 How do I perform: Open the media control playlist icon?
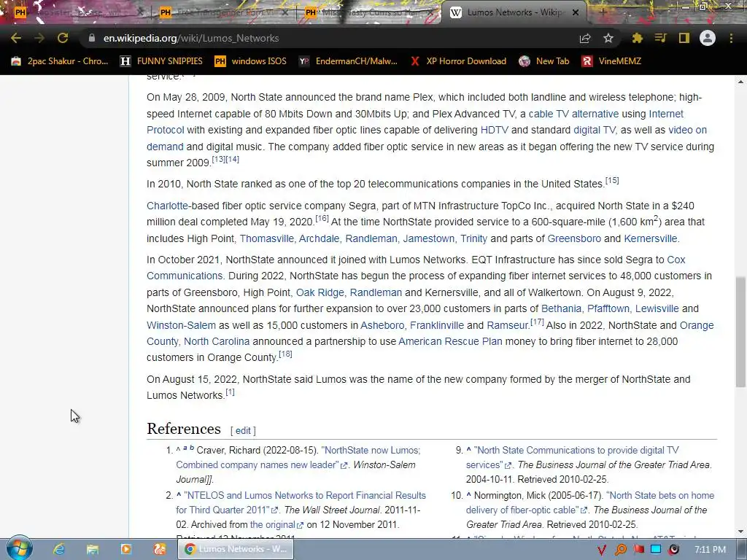[x=660, y=38]
